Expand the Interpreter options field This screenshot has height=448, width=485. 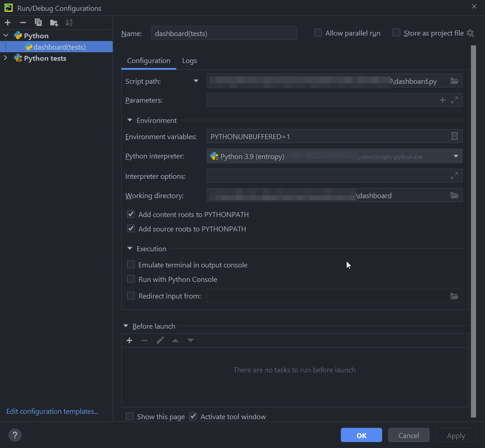[454, 176]
